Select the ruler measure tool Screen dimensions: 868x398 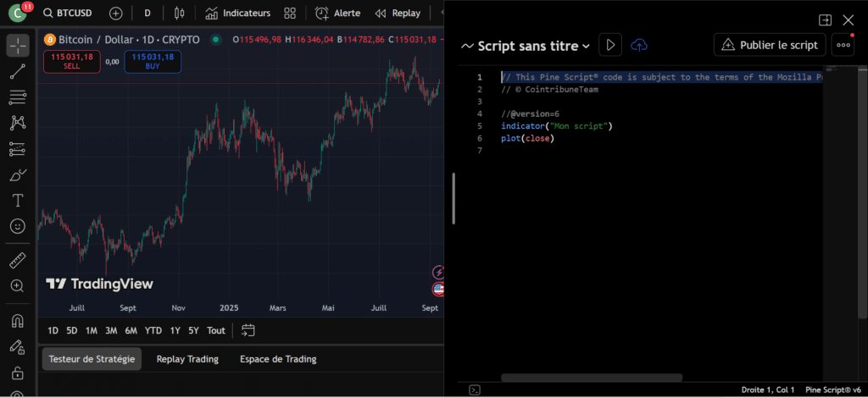[x=18, y=260]
